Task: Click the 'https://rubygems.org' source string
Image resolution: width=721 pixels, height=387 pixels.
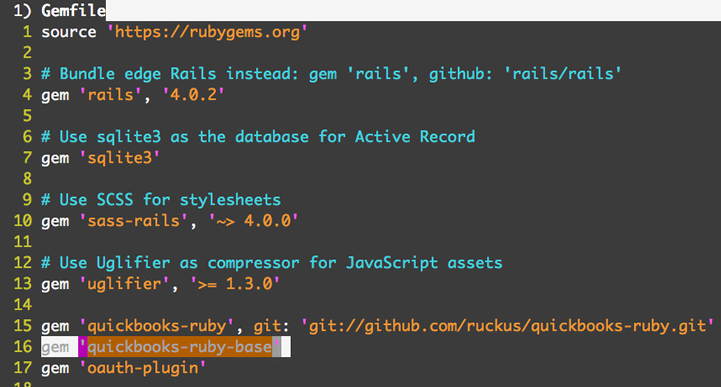Action: click(207, 32)
